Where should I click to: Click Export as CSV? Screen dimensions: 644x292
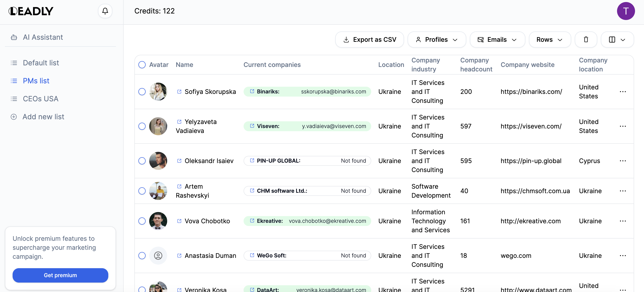369,40
